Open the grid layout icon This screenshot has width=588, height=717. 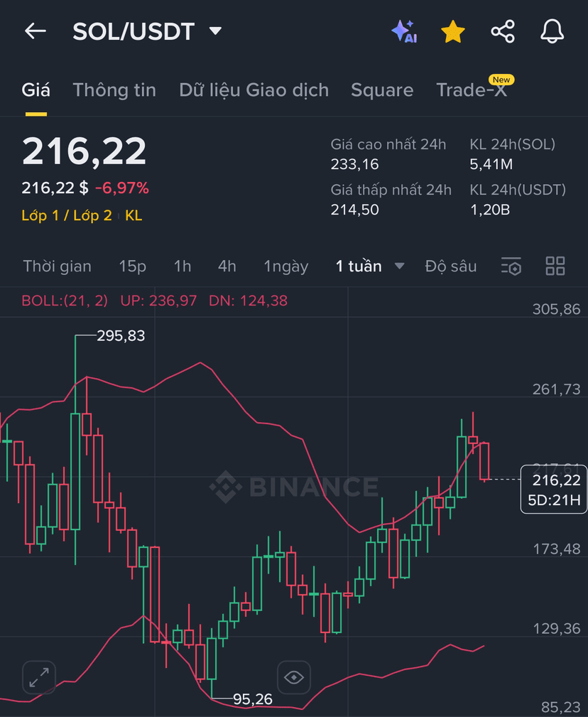555,266
